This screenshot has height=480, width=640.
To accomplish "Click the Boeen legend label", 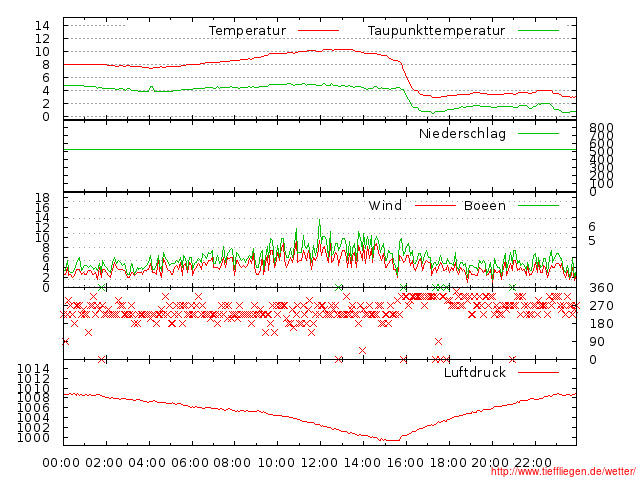I will pyautogui.click(x=485, y=205).
